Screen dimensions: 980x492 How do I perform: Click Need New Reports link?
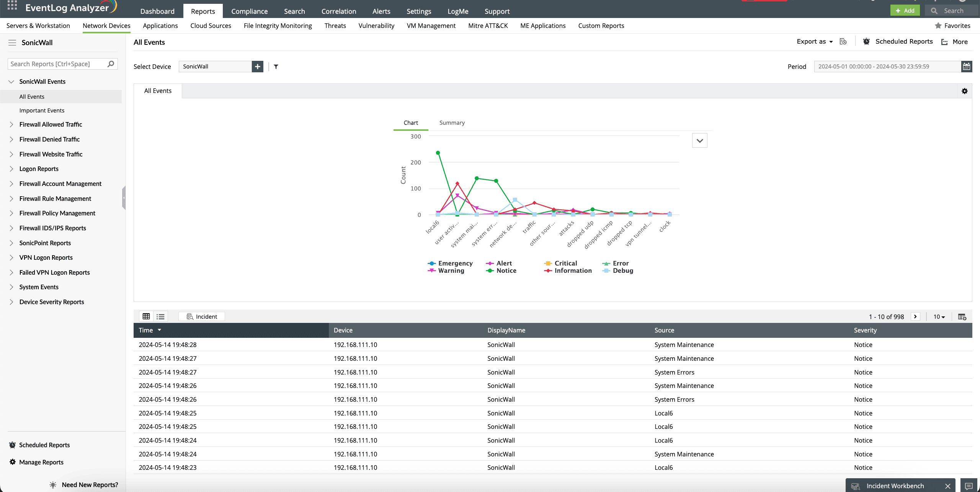(x=90, y=485)
